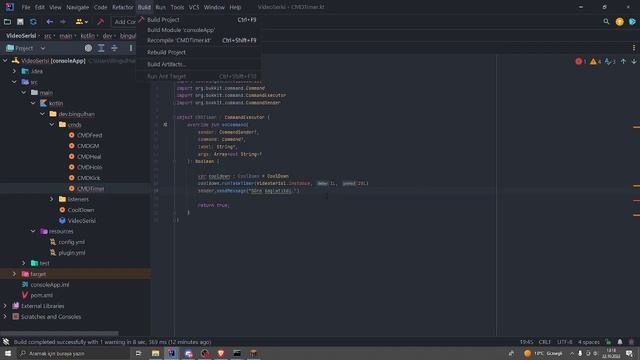Choose Build Module 'consoleApp' entry

click(199, 30)
